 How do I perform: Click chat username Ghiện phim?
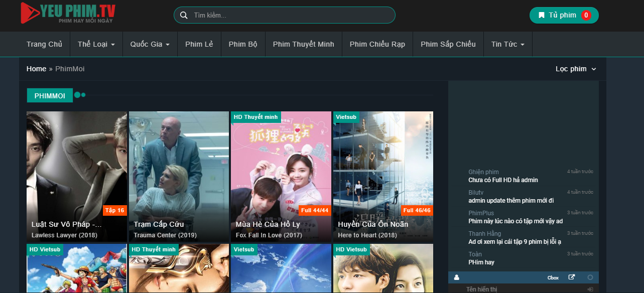pyautogui.click(x=483, y=172)
